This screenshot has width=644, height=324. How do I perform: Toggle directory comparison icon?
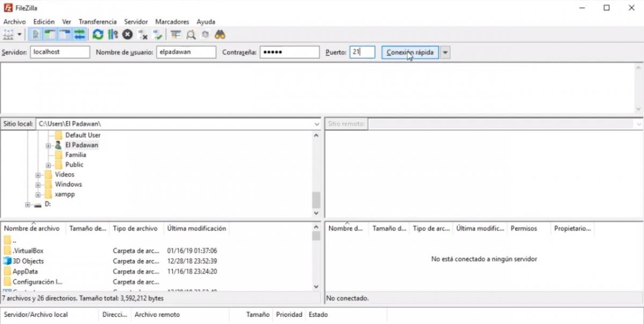point(191,34)
